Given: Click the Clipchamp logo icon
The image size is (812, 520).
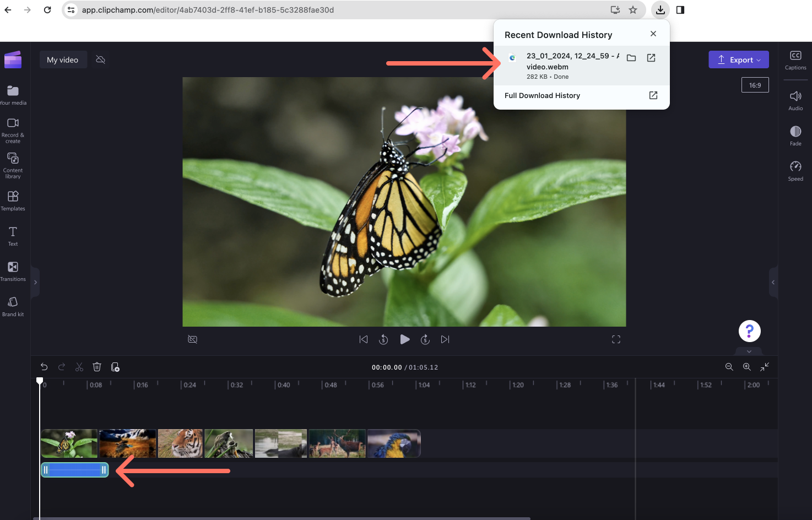Looking at the screenshot, I should click(13, 59).
